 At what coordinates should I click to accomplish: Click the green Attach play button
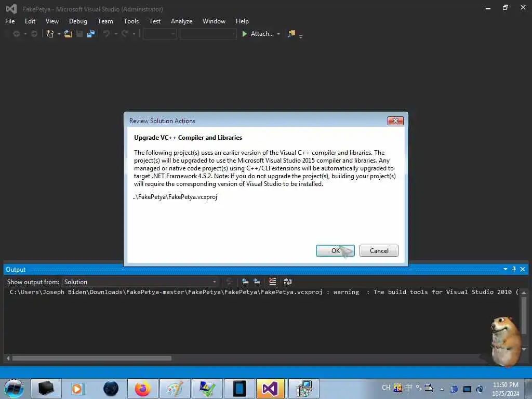[244, 34]
